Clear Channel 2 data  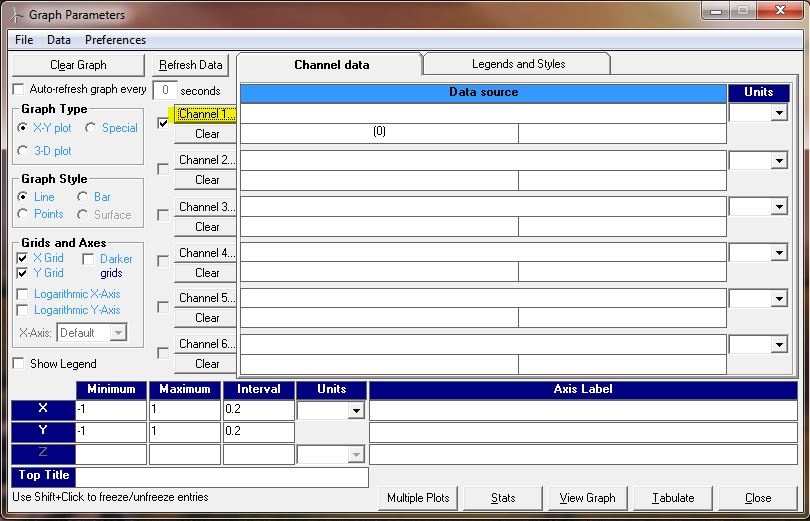(206, 180)
